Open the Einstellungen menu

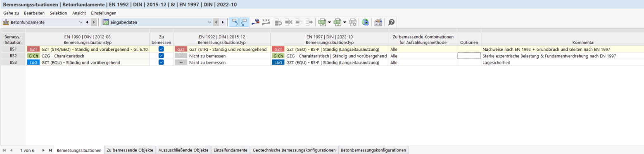pos(104,13)
